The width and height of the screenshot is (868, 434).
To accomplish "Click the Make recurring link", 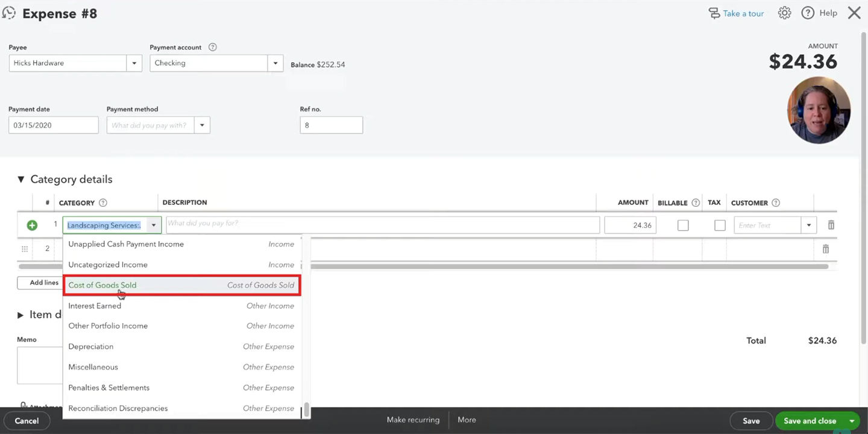I will coord(413,420).
